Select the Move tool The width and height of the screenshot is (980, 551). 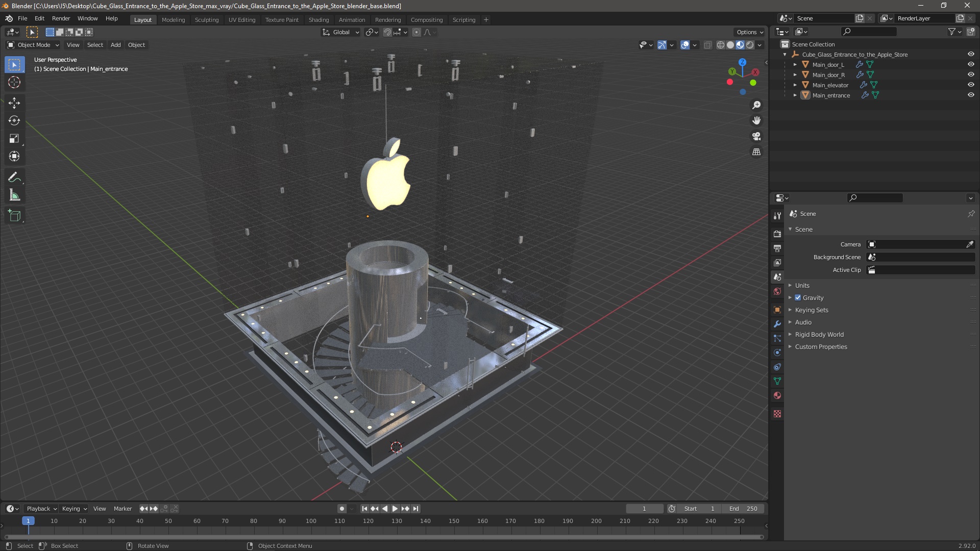[x=14, y=103]
